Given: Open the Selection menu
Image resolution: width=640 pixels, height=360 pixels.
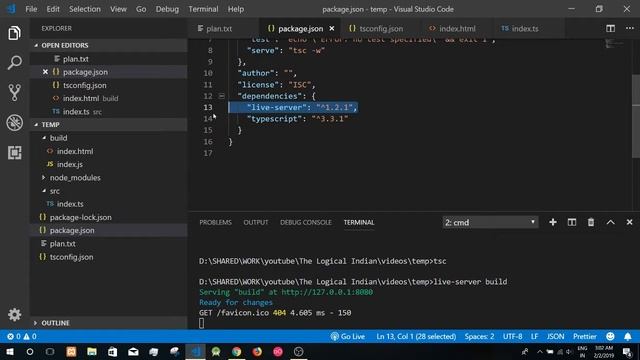Looking at the screenshot, I should point(84,9).
